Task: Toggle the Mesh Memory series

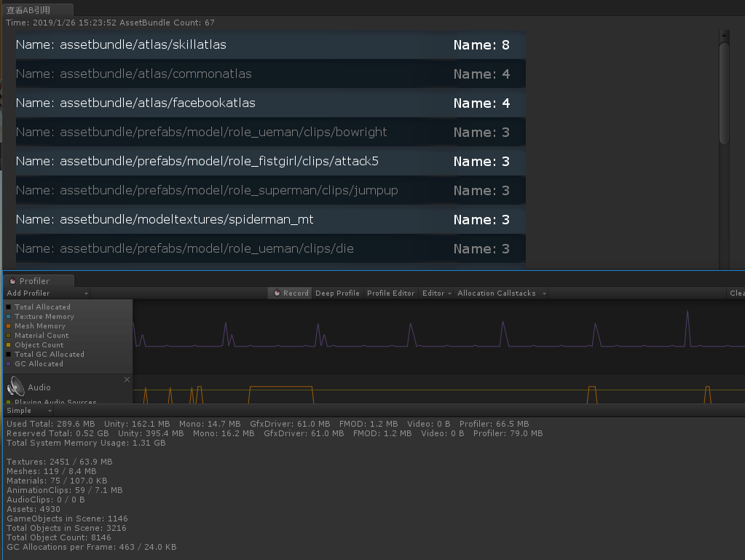Action: (x=9, y=326)
